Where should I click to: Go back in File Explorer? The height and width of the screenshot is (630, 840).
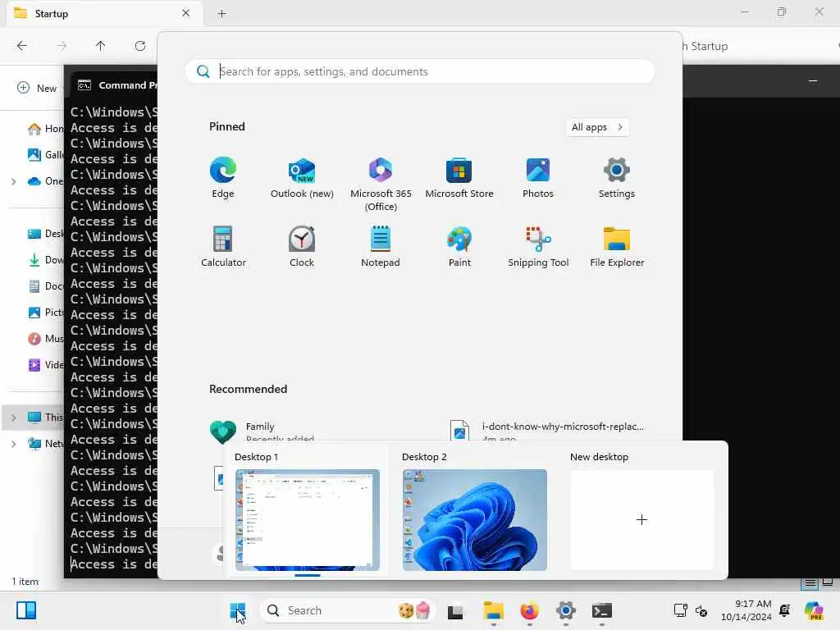[x=22, y=46]
